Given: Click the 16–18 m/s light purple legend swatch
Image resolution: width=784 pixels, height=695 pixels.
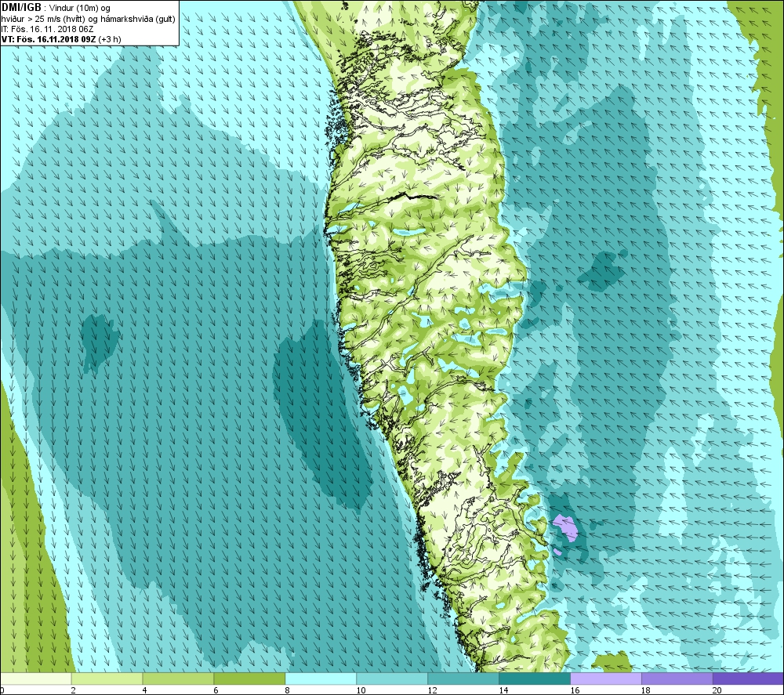Looking at the screenshot, I should click(x=606, y=679).
